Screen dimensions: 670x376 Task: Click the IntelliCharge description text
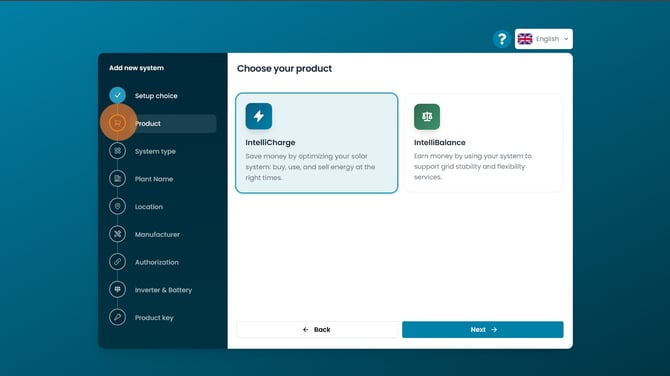310,167
